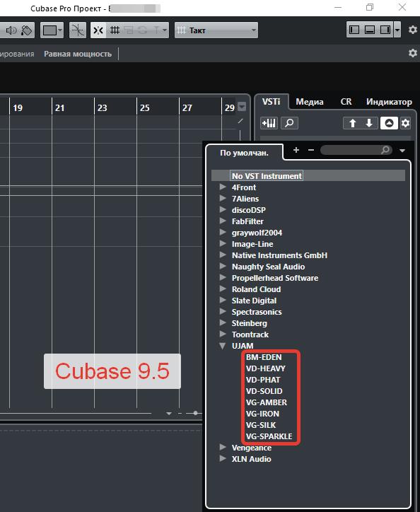This screenshot has height=512, width=420.
Task: Click plus to add plugin collection
Action: [296, 150]
